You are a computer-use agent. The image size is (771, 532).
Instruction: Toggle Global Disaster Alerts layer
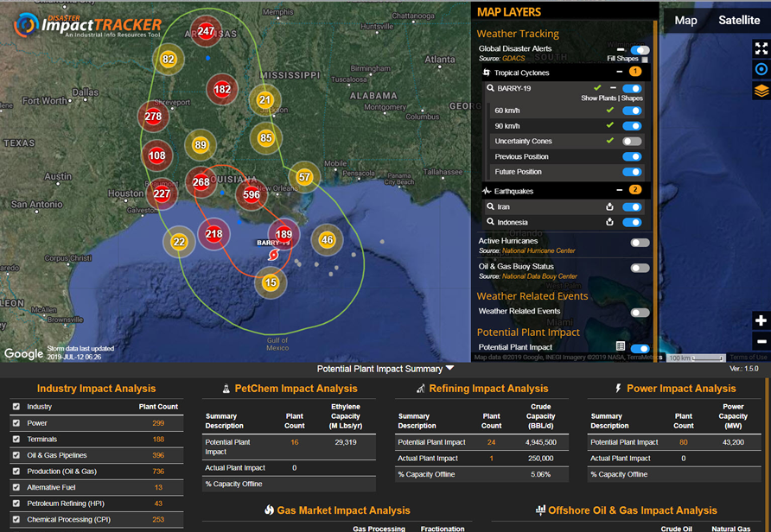pos(640,50)
